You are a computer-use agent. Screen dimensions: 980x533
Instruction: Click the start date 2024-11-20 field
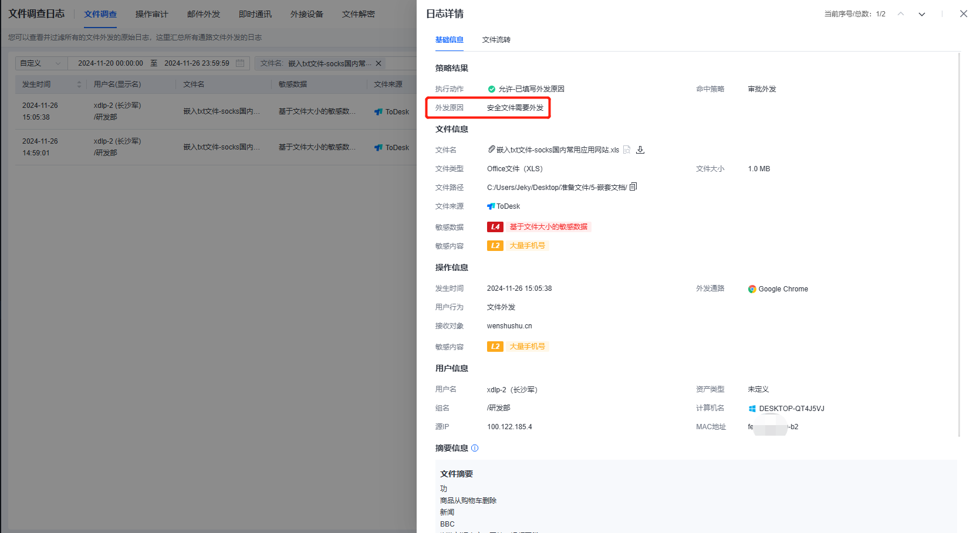(110, 63)
